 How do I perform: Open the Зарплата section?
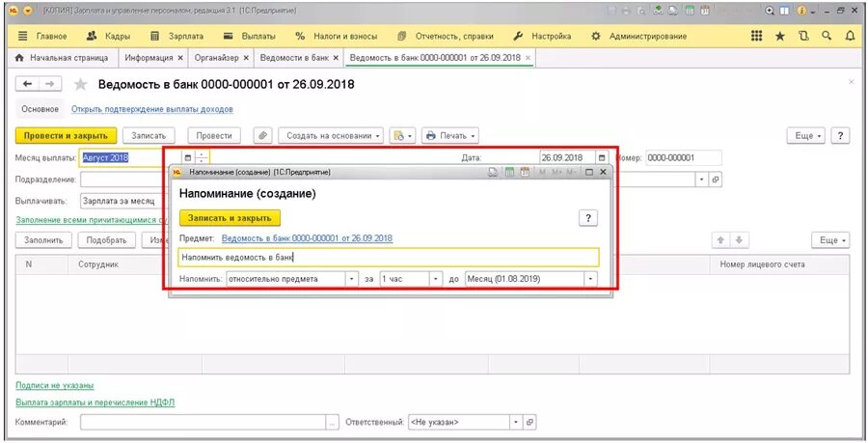click(177, 36)
